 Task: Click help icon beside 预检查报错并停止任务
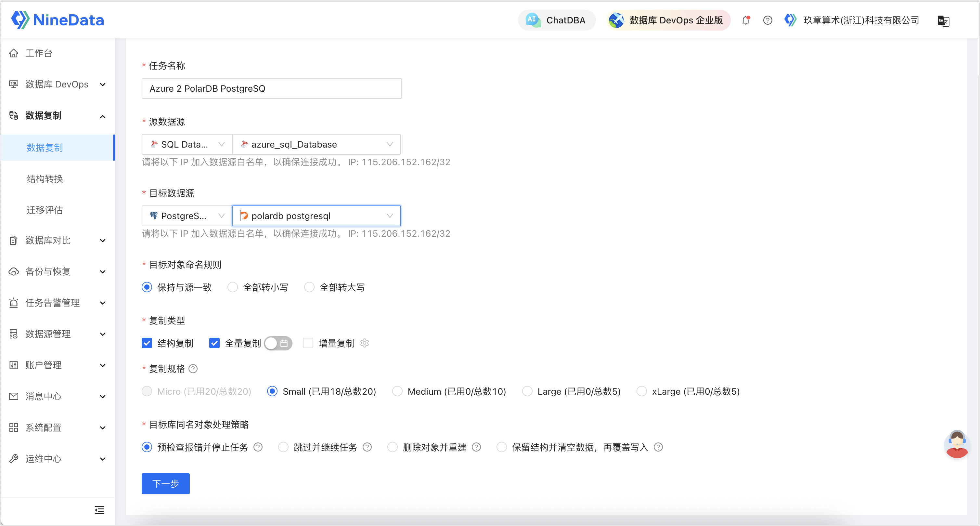click(258, 447)
